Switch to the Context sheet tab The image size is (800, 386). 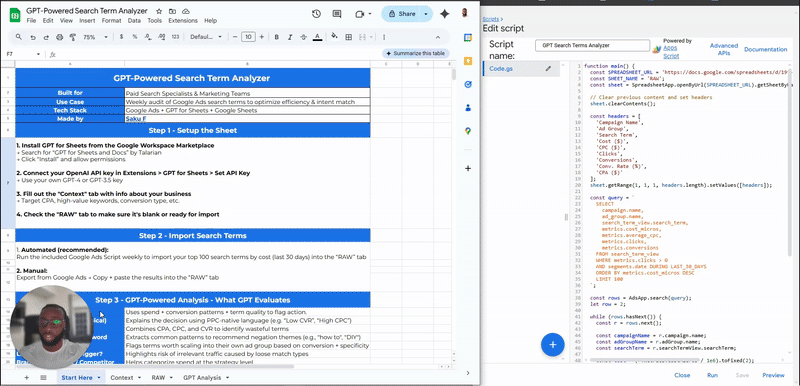point(122,377)
